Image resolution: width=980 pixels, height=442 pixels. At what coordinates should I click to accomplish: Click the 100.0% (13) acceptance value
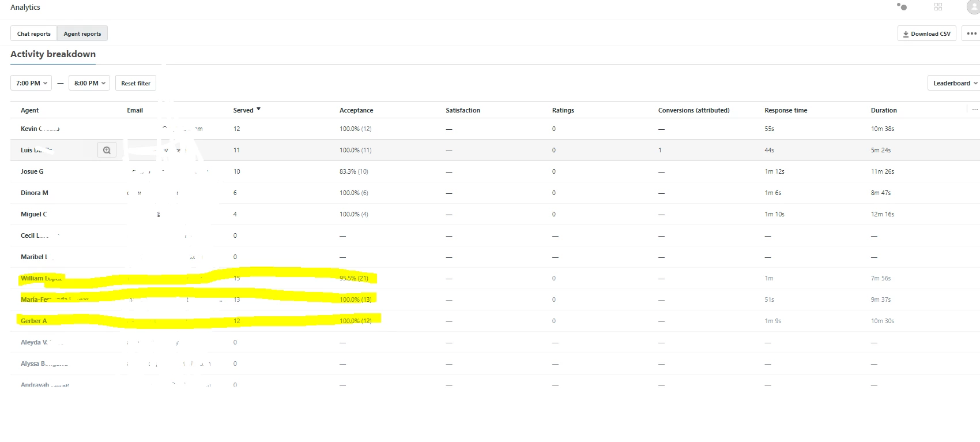356,299
